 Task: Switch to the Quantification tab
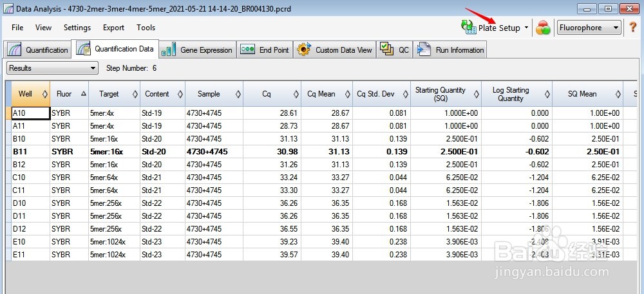37,50
